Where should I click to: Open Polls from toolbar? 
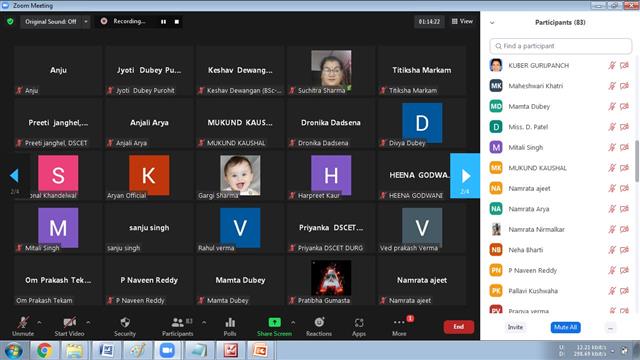click(230, 327)
